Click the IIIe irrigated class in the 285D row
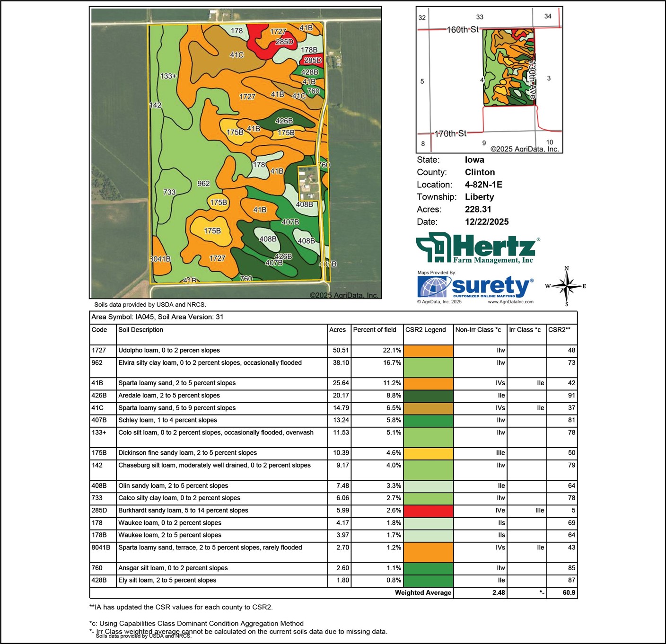The image size is (666, 644). click(x=540, y=511)
